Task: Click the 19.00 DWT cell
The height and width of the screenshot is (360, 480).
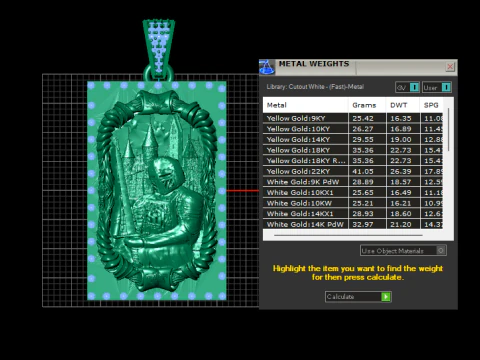Action: tap(403, 139)
